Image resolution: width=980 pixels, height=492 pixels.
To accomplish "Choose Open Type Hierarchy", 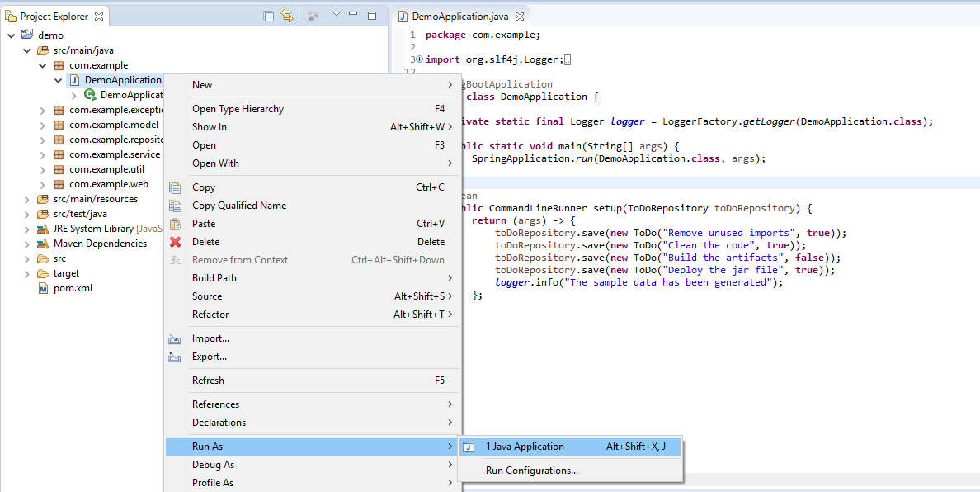I will 313,109.
